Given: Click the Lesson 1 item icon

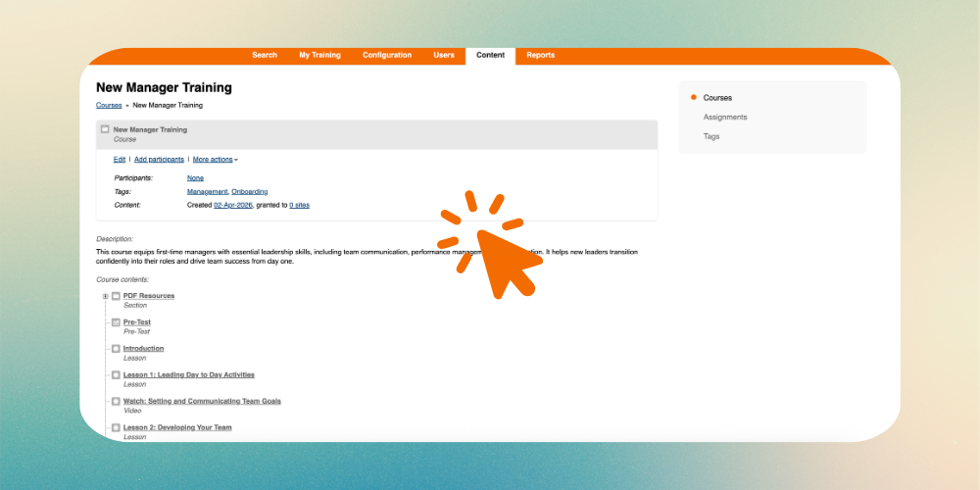Looking at the screenshot, I should (x=116, y=374).
